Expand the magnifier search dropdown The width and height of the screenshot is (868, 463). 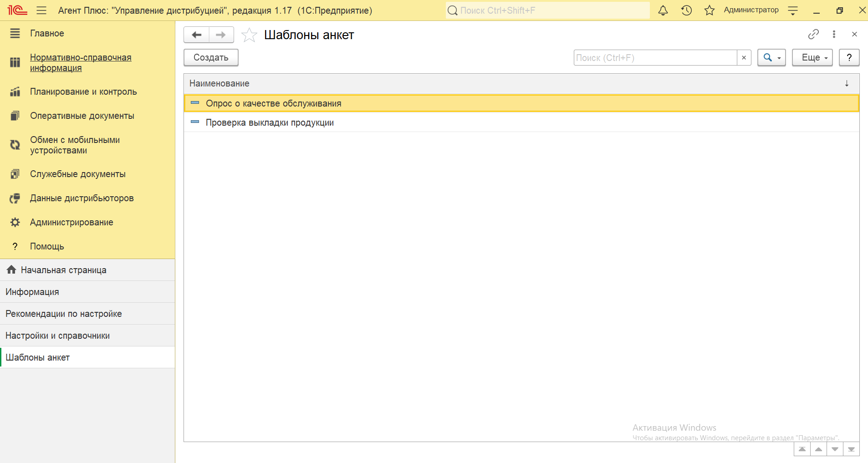coord(771,58)
